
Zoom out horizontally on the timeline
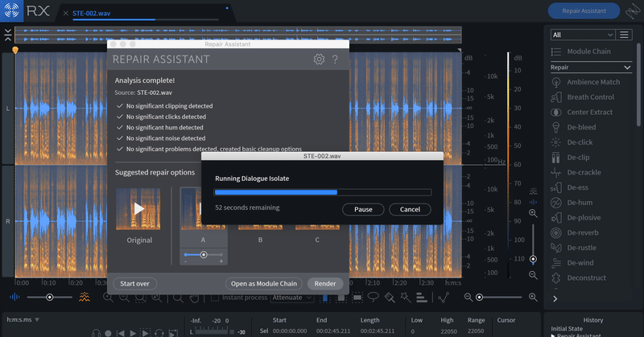(469, 297)
